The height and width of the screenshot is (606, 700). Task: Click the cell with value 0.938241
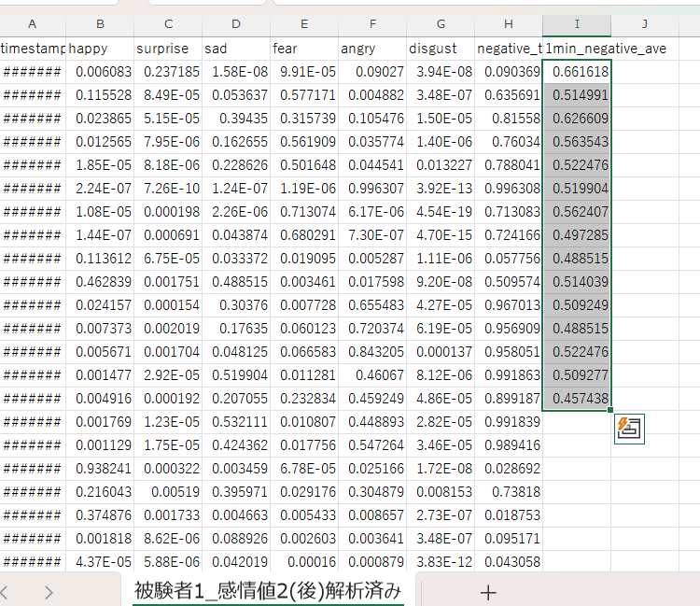point(100,468)
